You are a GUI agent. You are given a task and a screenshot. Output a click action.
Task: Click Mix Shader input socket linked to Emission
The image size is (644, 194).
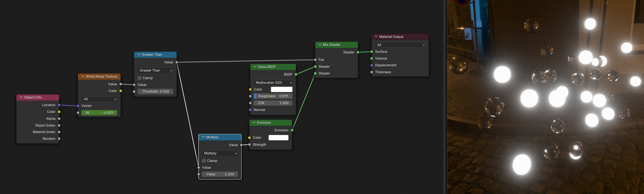(x=315, y=73)
